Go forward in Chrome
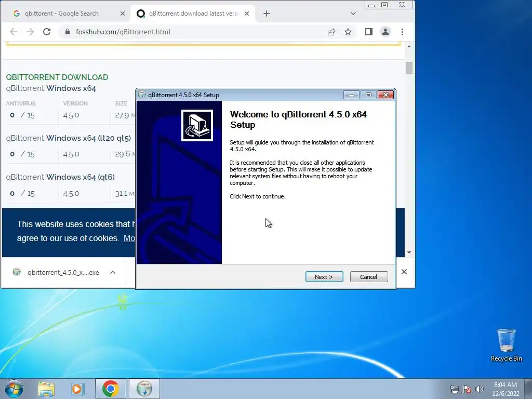This screenshot has height=399, width=532. point(30,32)
